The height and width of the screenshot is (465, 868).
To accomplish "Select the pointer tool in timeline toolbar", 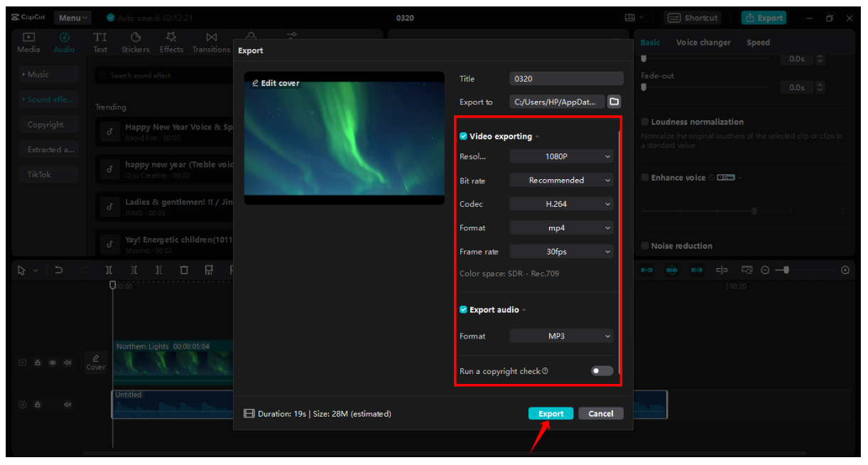I will tap(21, 270).
